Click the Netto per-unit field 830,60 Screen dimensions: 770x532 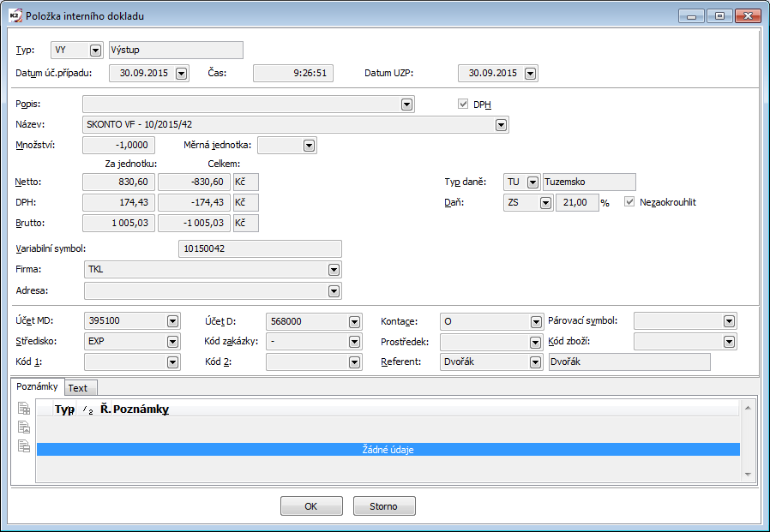[119, 182]
